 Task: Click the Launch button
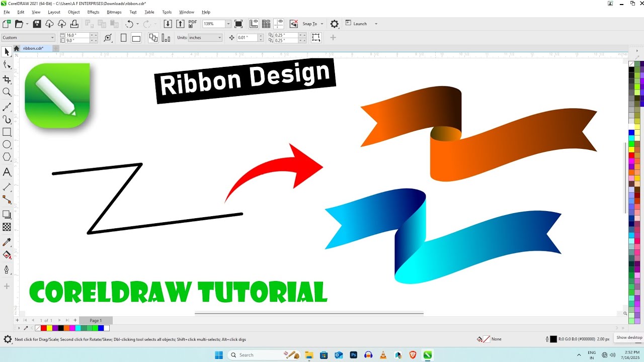point(356,24)
